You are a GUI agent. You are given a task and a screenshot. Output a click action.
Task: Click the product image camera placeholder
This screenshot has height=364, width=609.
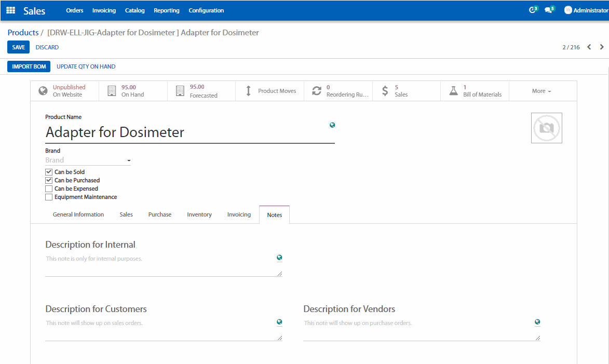click(546, 128)
